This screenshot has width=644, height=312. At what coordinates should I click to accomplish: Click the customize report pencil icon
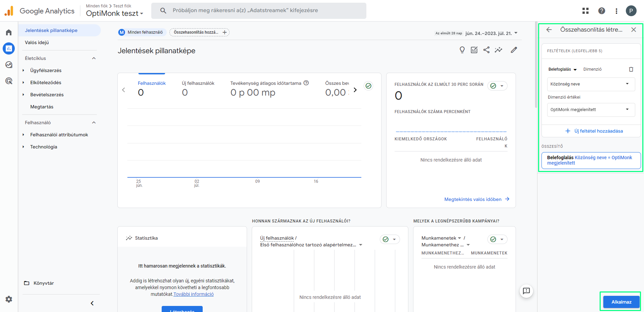point(514,50)
